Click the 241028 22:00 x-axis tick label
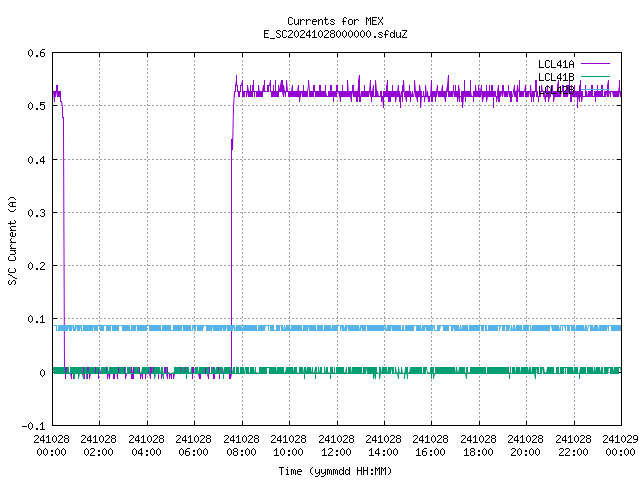Image resolution: width=640 pixels, height=480 pixels. pos(573,445)
